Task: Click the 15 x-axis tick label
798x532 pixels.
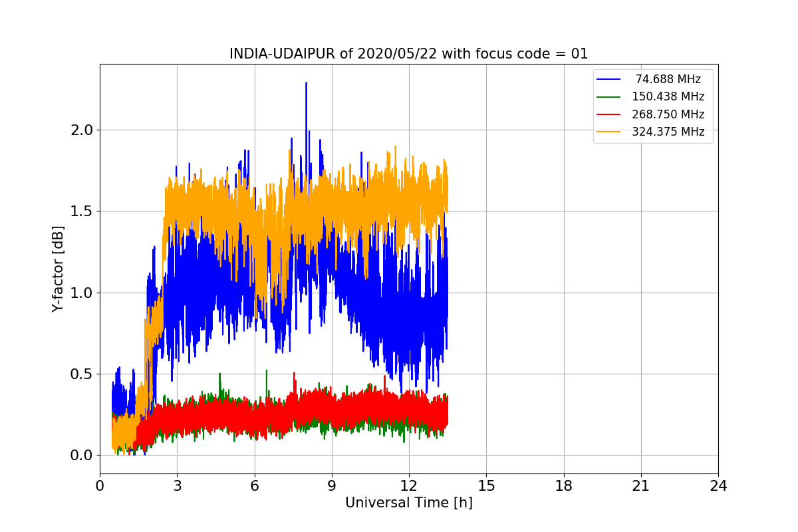Action: 486,486
